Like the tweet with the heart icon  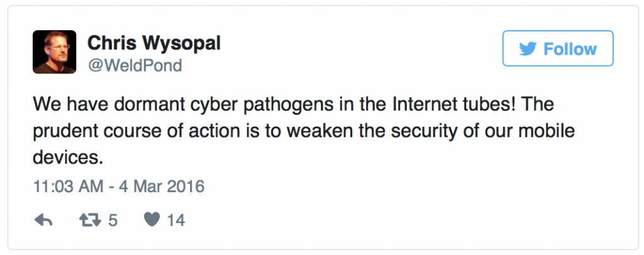152,220
